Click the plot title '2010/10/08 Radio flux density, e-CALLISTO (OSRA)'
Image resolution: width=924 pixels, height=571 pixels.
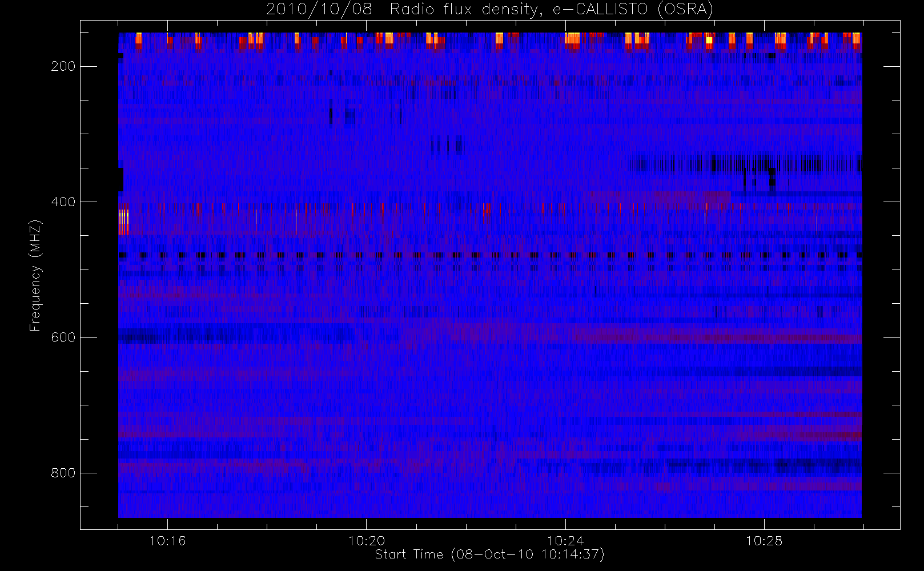click(490, 9)
